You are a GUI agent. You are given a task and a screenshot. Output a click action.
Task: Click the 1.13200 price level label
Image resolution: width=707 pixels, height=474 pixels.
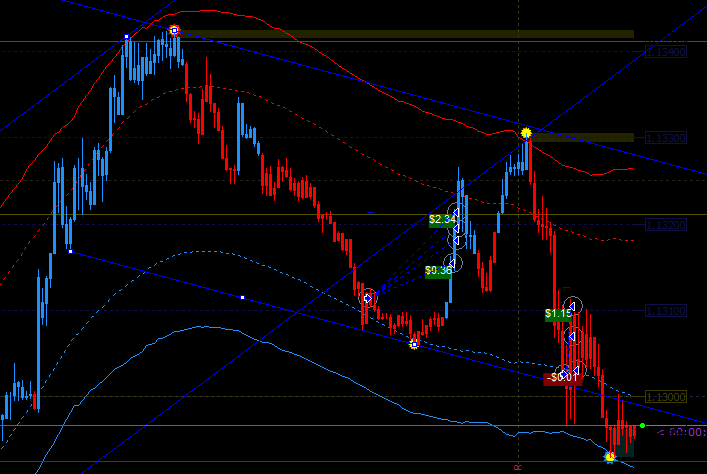(x=666, y=225)
